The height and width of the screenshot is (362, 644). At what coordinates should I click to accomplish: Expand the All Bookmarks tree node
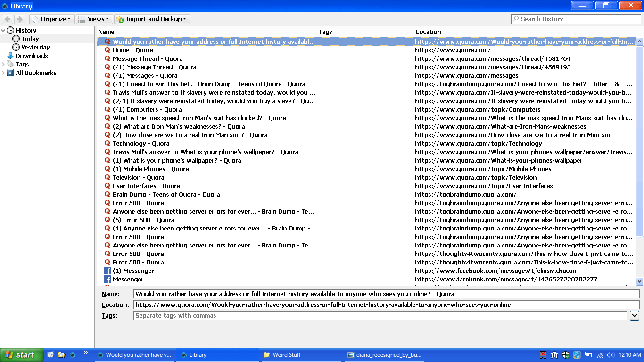pos(3,73)
